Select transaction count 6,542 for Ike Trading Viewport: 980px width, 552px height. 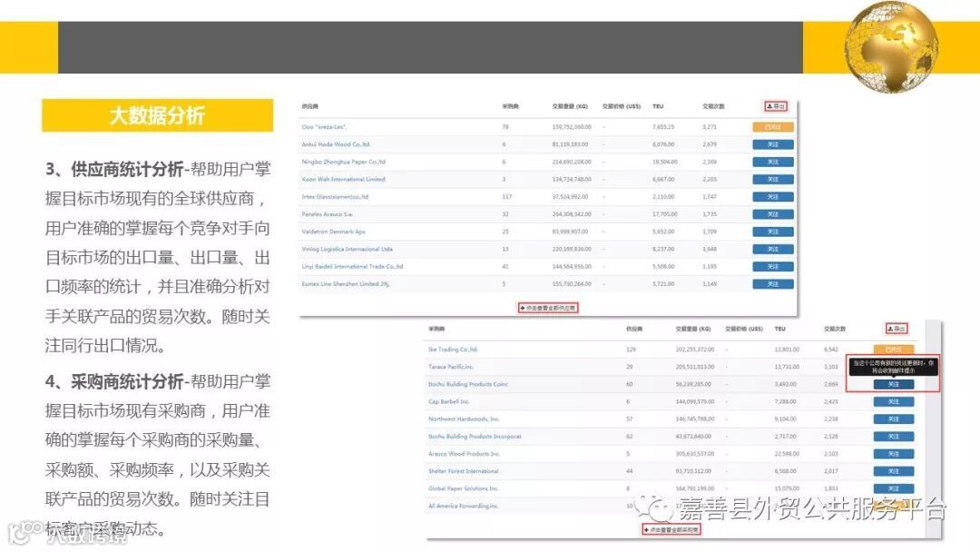click(x=830, y=350)
